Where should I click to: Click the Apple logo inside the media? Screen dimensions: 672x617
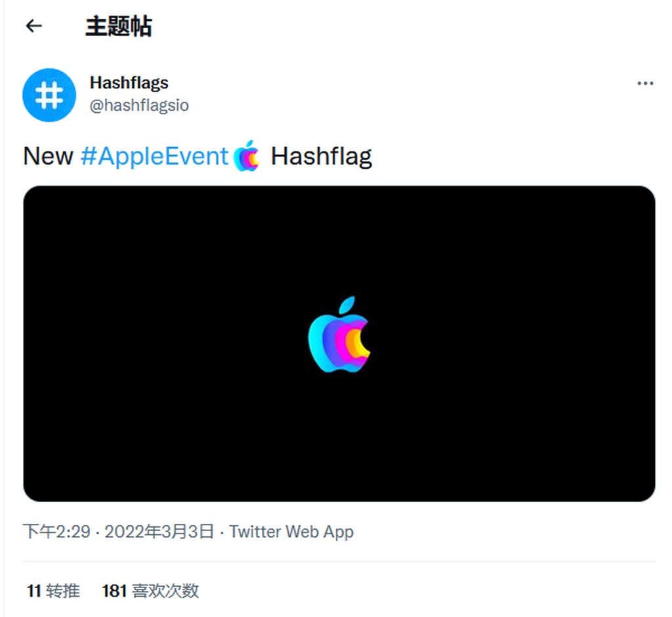(x=339, y=335)
